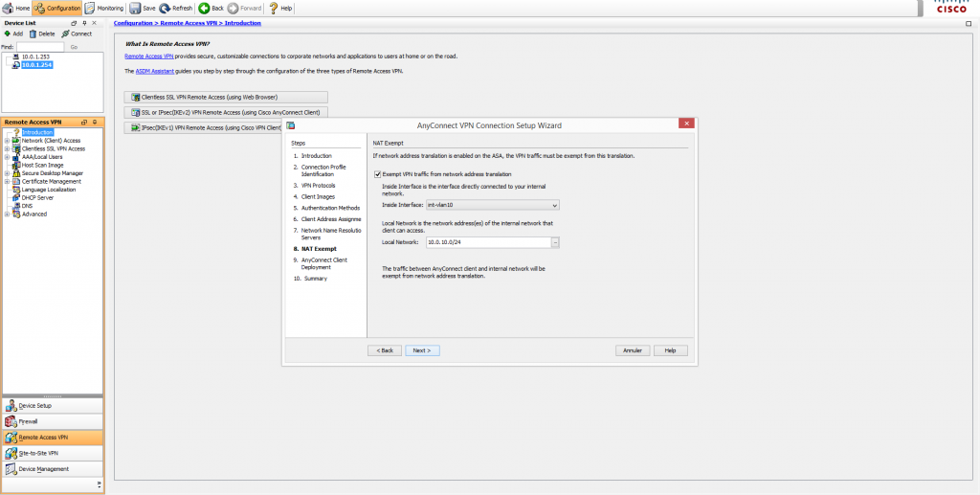Screen dimensions: 980x495
Task: Navigate Back with green arrow
Action: coord(212,8)
